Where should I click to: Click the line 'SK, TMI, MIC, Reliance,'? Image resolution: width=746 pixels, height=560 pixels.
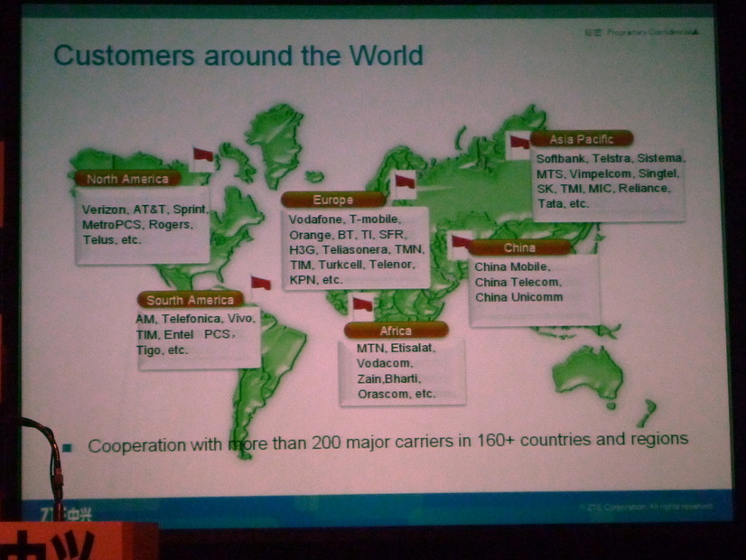click(x=603, y=189)
